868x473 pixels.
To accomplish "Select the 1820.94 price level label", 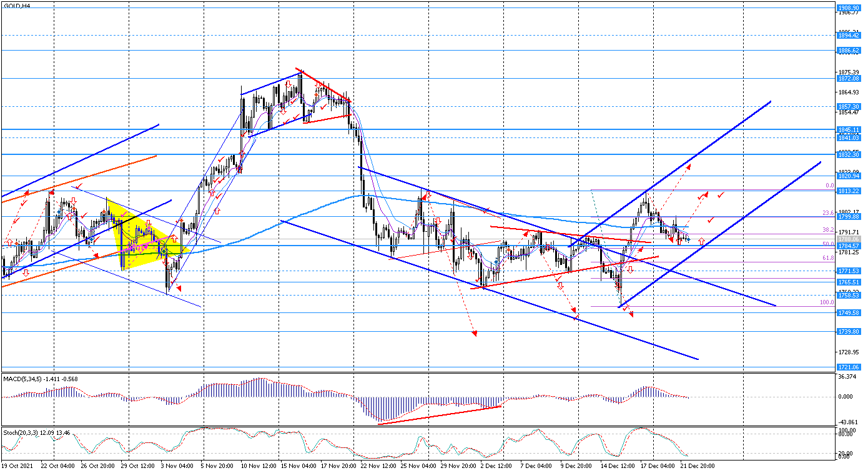I will (x=849, y=176).
